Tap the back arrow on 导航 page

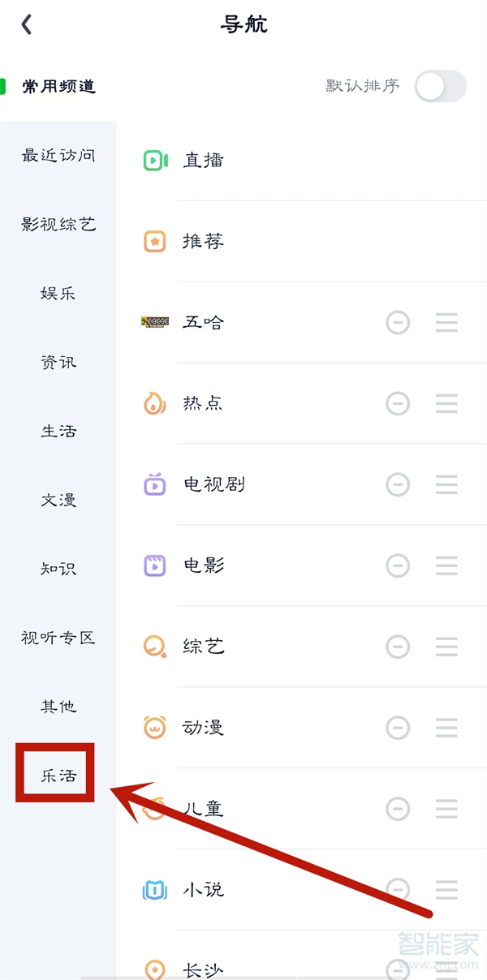(x=27, y=24)
